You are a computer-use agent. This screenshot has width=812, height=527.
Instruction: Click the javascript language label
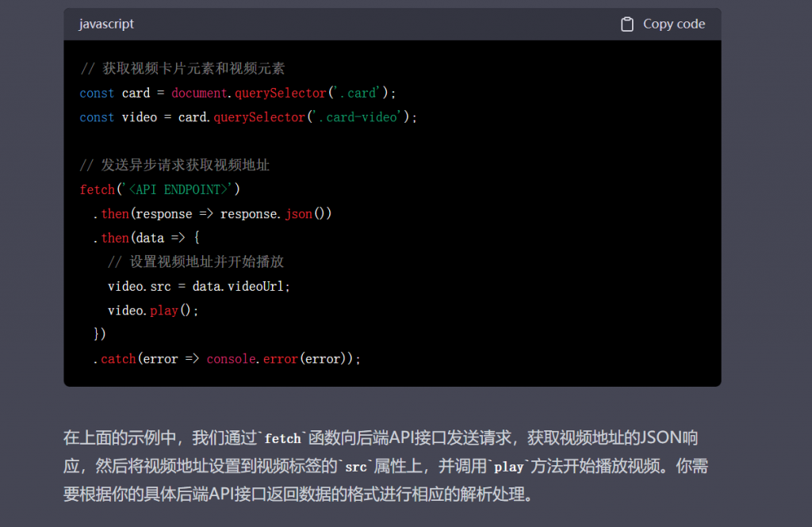pyautogui.click(x=106, y=25)
